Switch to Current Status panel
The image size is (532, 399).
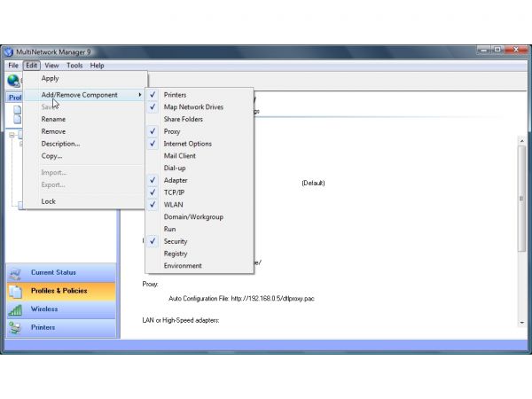61,273
